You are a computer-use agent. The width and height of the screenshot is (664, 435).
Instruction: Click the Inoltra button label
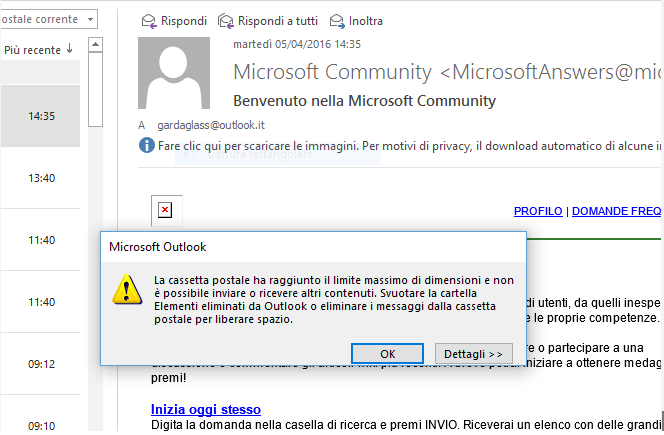366,21
